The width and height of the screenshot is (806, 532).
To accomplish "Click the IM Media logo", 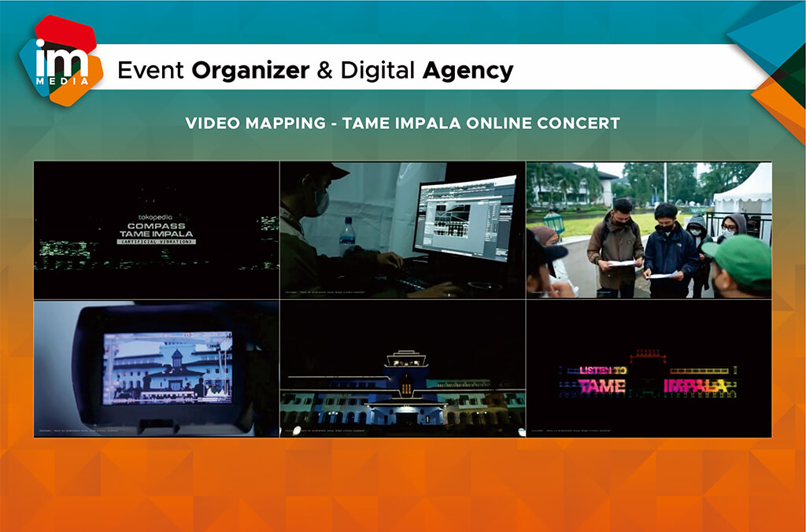I will point(61,61).
